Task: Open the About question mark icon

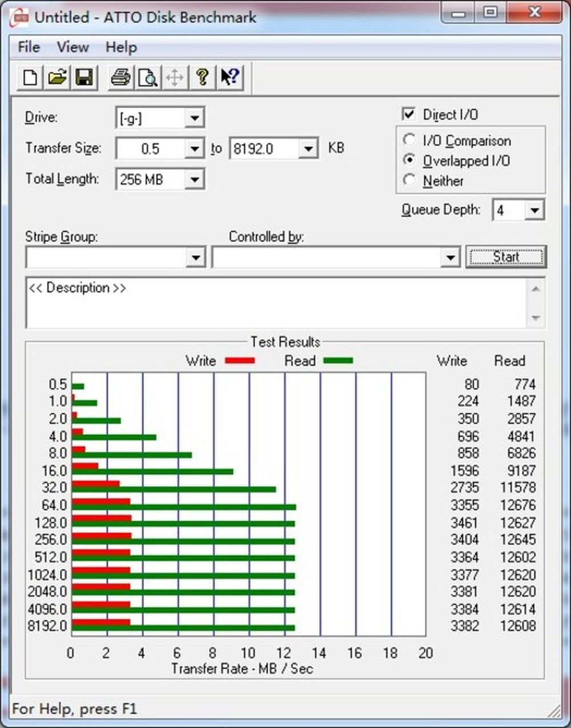Action: 202,77
